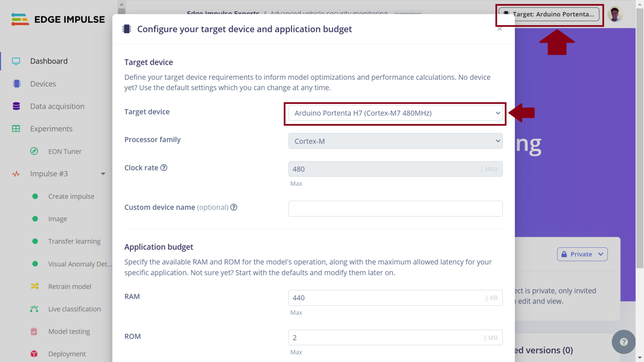The height and width of the screenshot is (362, 644).
Task: Click the green dot next to Create impulse
Action: point(35,196)
